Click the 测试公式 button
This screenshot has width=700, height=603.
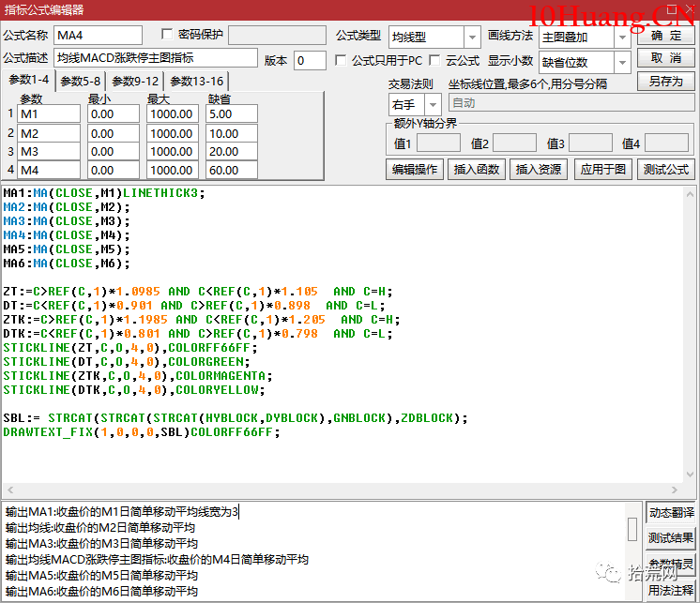tap(665, 170)
